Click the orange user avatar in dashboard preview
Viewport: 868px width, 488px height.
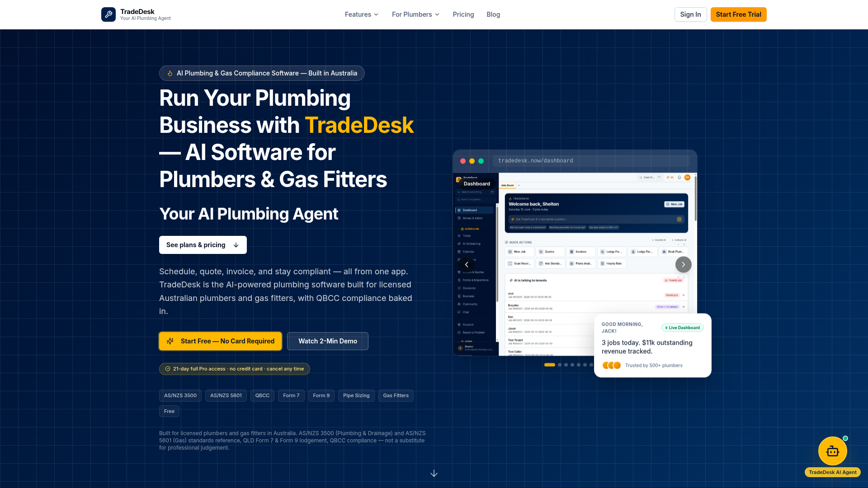point(687,178)
